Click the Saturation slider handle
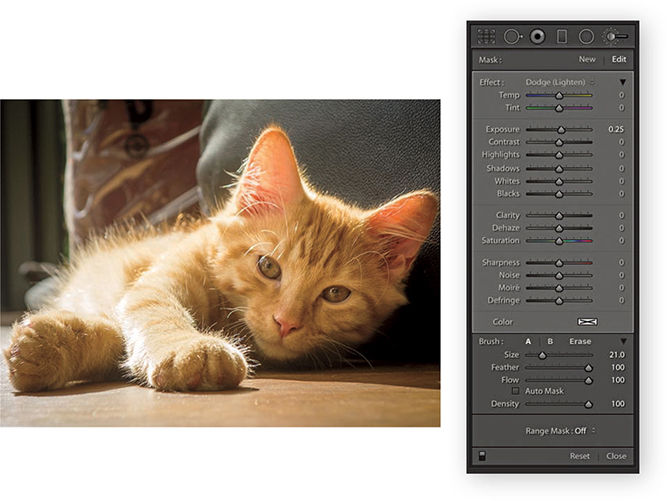 click(559, 241)
